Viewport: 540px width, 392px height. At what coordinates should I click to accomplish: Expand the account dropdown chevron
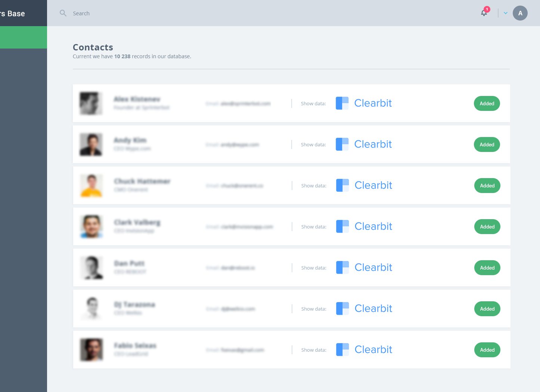click(x=506, y=13)
